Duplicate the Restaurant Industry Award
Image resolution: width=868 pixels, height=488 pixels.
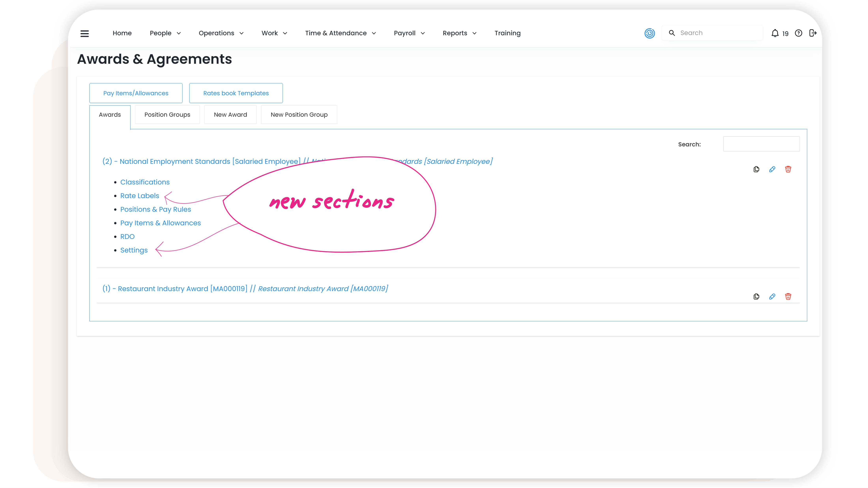pyautogui.click(x=756, y=296)
